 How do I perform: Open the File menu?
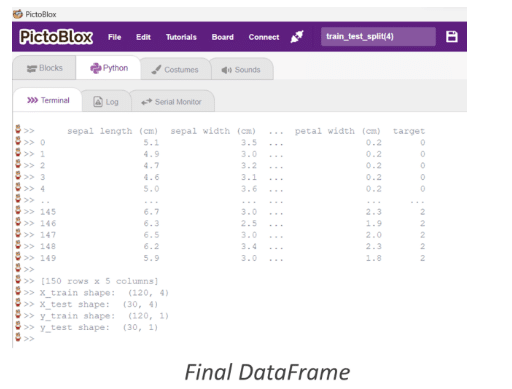click(114, 37)
